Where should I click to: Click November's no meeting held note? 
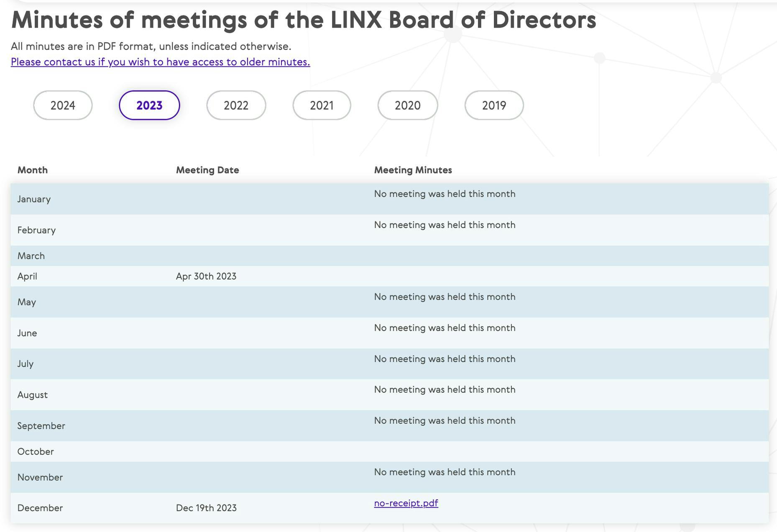[x=445, y=472]
